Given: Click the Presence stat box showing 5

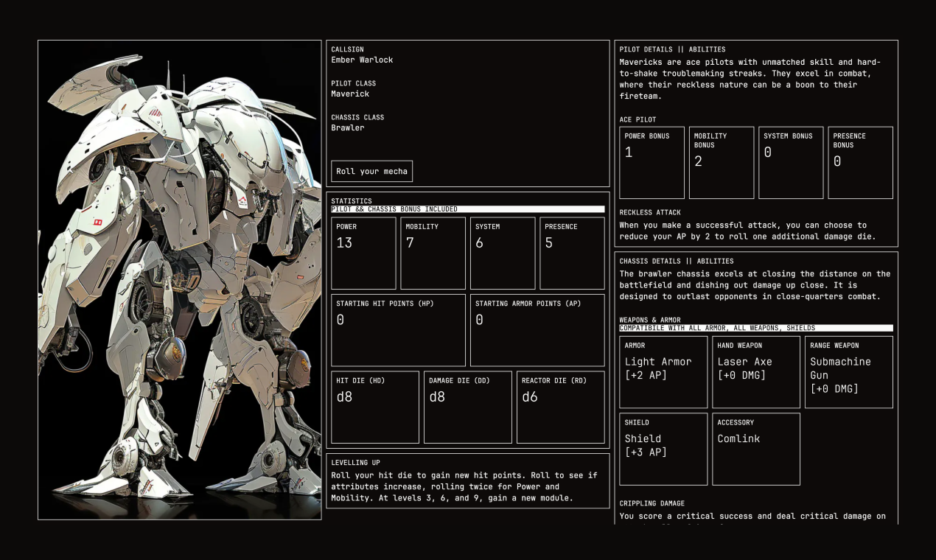Looking at the screenshot, I should coord(572,253).
